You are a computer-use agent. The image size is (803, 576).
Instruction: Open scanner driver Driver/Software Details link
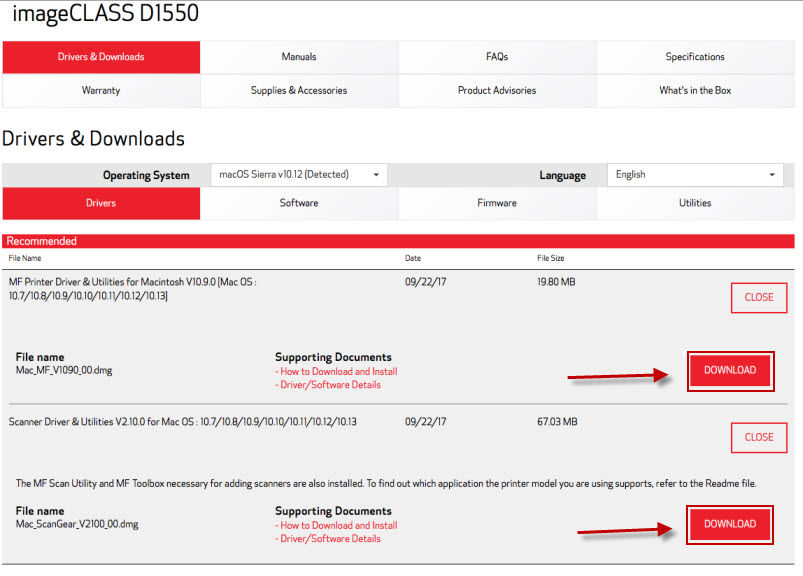pos(330,539)
